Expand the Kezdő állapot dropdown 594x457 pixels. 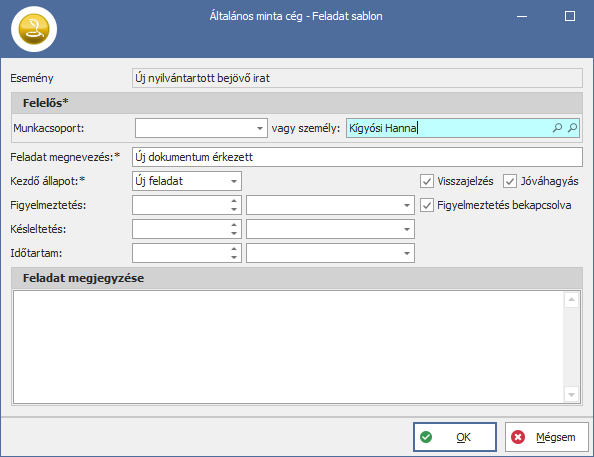tap(234, 181)
